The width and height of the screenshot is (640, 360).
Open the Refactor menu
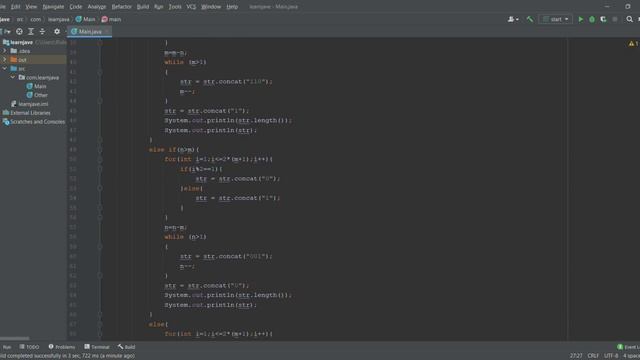coord(122,7)
